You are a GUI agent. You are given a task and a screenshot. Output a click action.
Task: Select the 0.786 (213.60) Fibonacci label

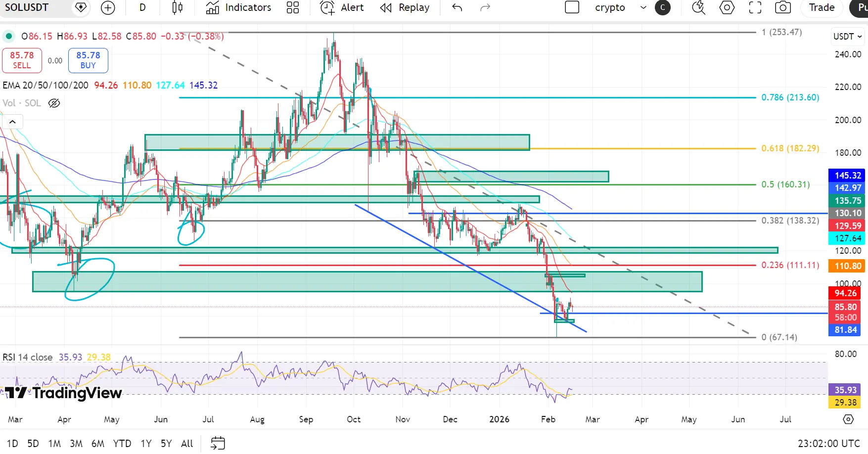790,97
